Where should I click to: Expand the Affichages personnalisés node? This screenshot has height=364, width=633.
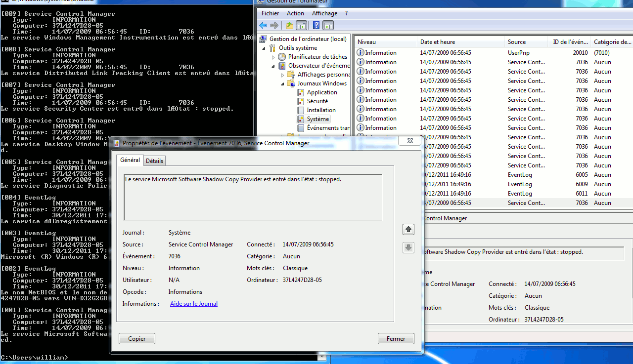[x=282, y=75]
